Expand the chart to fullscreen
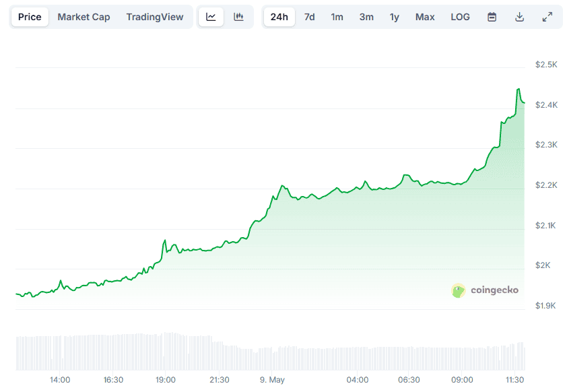The image size is (567, 392). pyautogui.click(x=547, y=17)
